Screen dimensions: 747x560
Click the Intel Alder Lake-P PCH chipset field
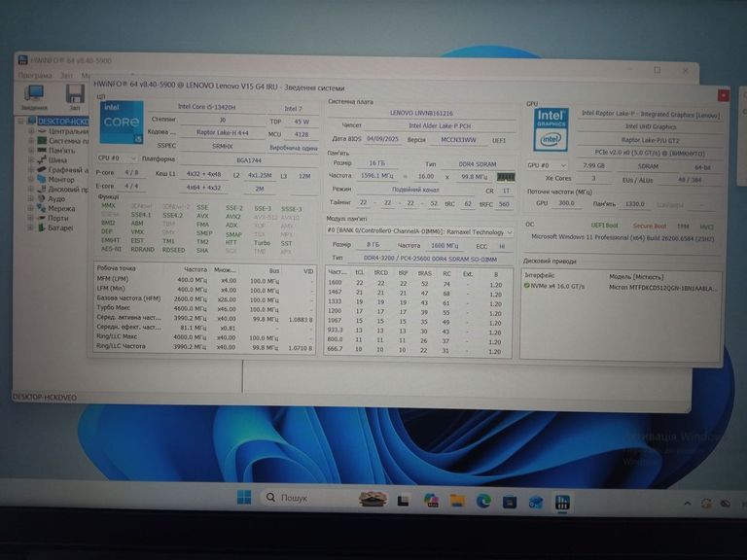(x=440, y=125)
